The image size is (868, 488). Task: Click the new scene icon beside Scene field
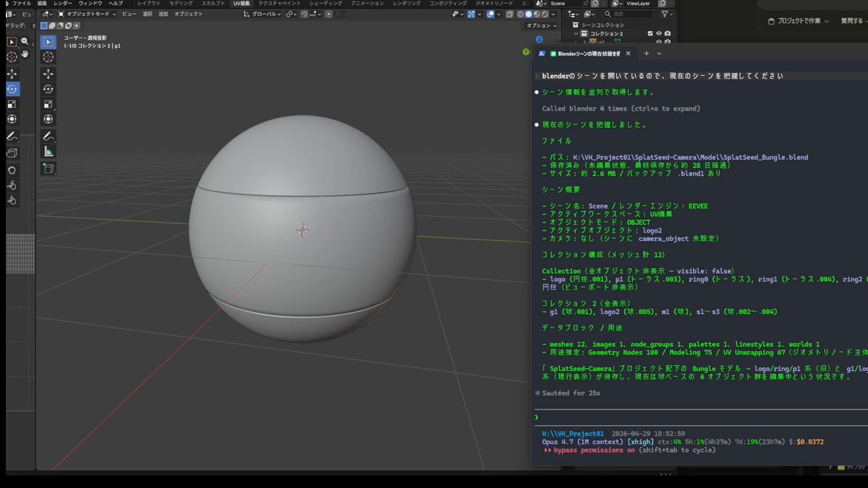pyautogui.click(x=595, y=4)
